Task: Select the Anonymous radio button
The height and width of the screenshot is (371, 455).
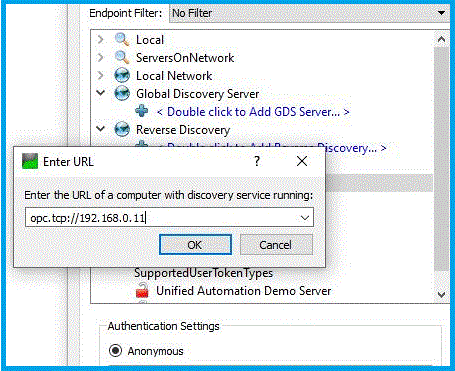Action: 115,351
